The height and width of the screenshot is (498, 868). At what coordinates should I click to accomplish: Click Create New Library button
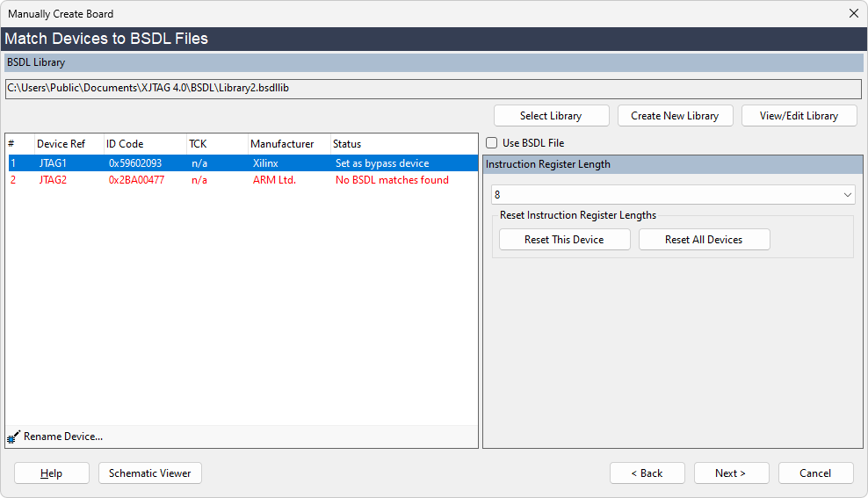[x=675, y=116]
